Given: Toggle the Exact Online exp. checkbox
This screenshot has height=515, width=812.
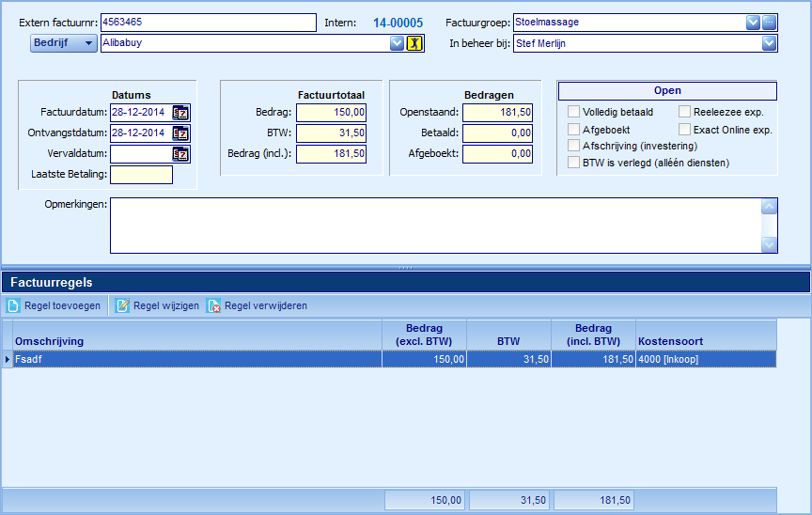Looking at the screenshot, I should pyautogui.click(x=684, y=129).
